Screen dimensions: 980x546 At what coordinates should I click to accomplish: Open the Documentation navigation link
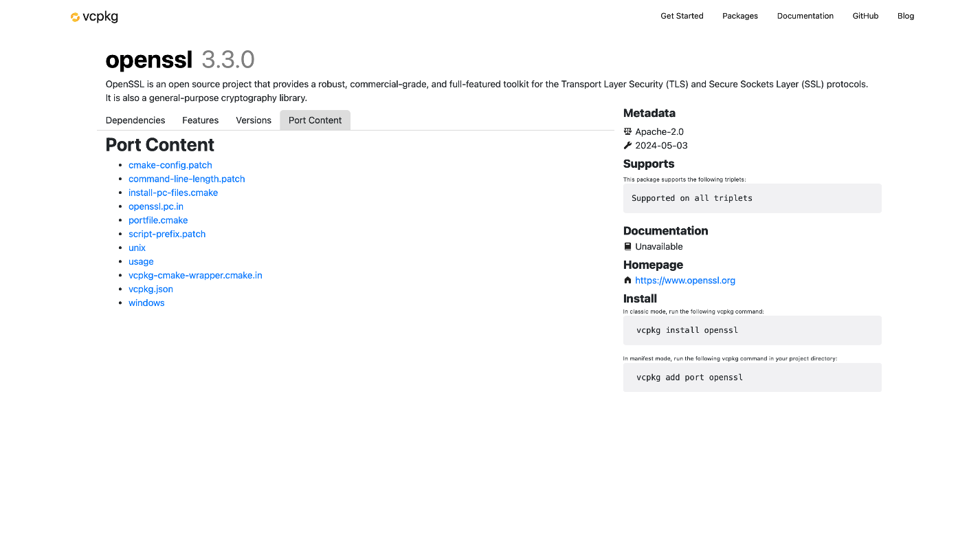pyautogui.click(x=805, y=16)
